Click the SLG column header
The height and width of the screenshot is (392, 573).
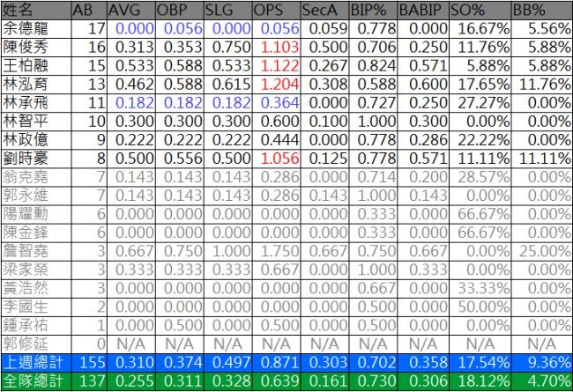pyautogui.click(x=227, y=11)
